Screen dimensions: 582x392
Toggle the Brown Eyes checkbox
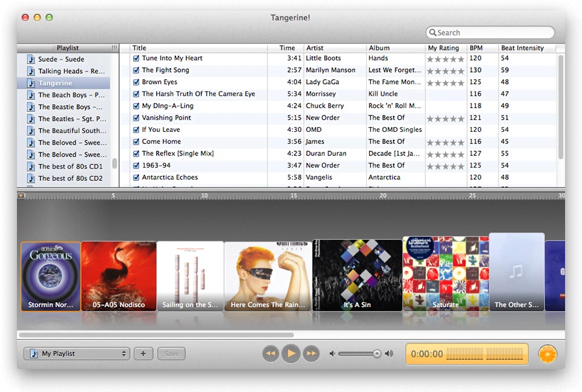pos(136,82)
